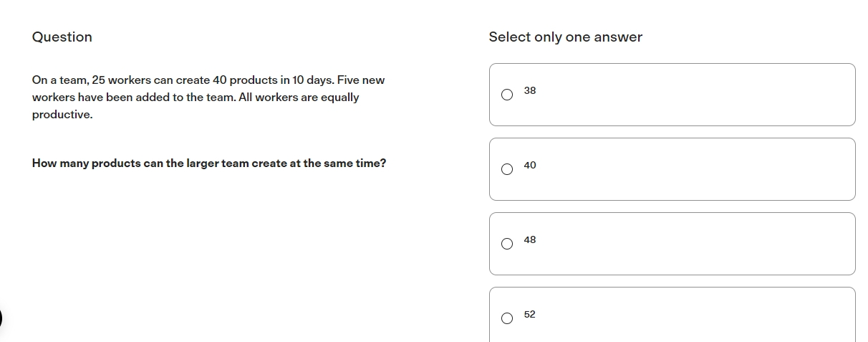The height and width of the screenshot is (342, 868).
Task: Click empty space inside the 40 answer card
Action: click(x=688, y=169)
